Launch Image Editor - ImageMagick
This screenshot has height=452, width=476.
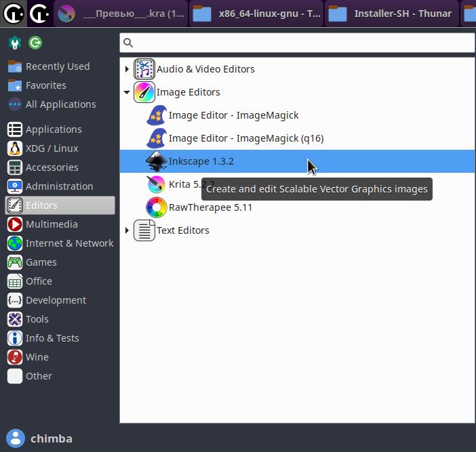pos(297,115)
